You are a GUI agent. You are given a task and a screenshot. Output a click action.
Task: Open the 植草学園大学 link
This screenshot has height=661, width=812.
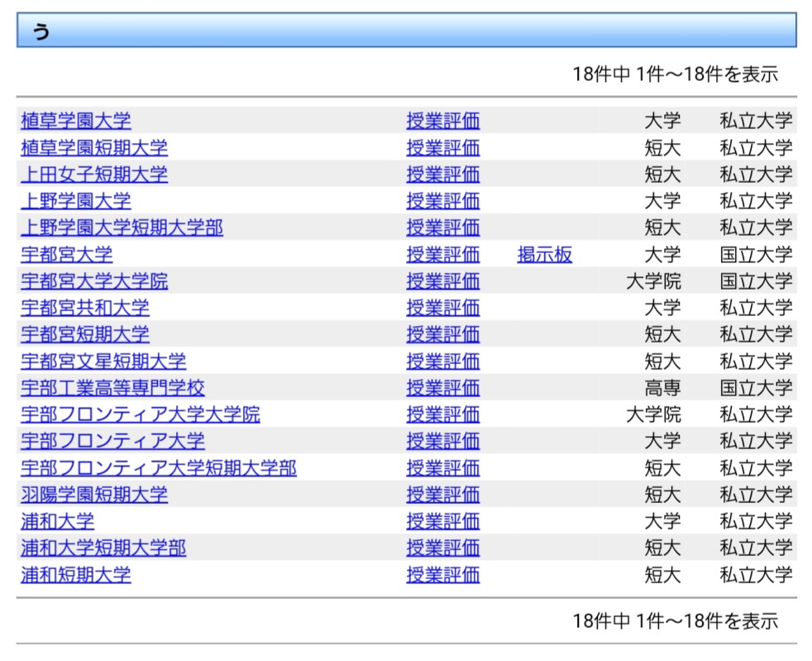coord(75,121)
